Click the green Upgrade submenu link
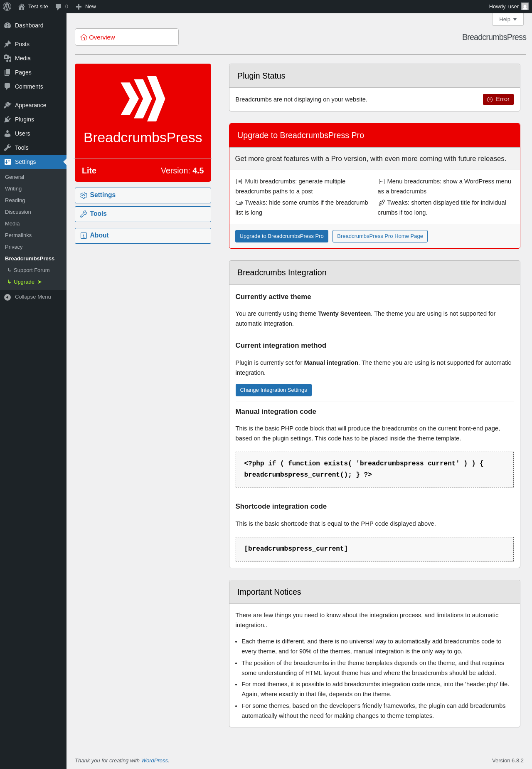This screenshot has width=532, height=769. (24, 282)
